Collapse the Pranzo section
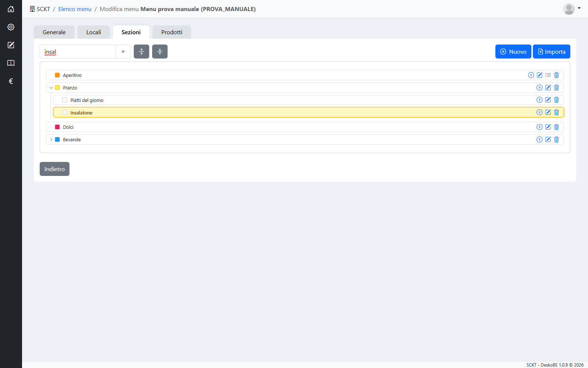 click(51, 88)
